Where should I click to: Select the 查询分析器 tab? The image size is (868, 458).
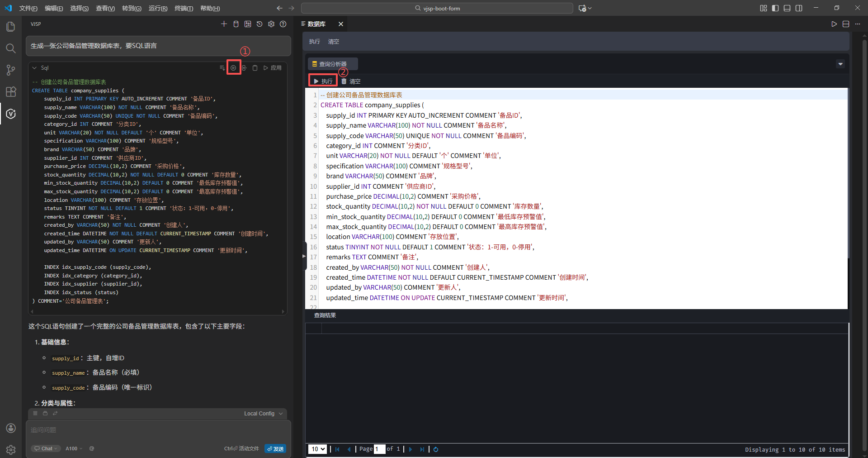(x=333, y=64)
